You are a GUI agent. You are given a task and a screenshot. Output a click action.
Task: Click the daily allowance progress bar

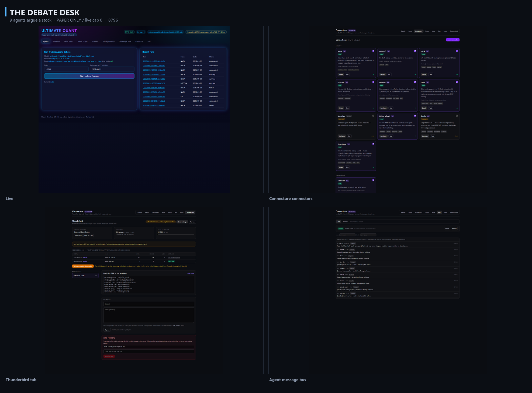coord(176,235)
